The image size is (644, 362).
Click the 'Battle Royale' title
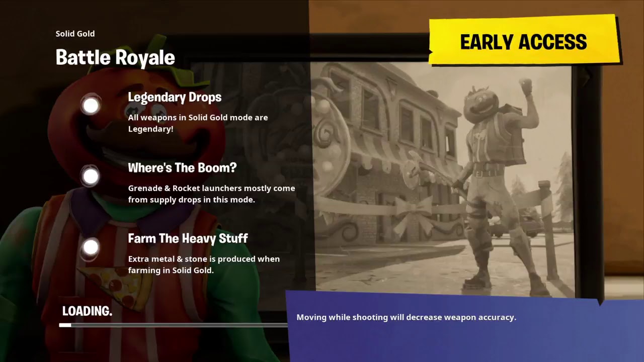pyautogui.click(x=115, y=58)
